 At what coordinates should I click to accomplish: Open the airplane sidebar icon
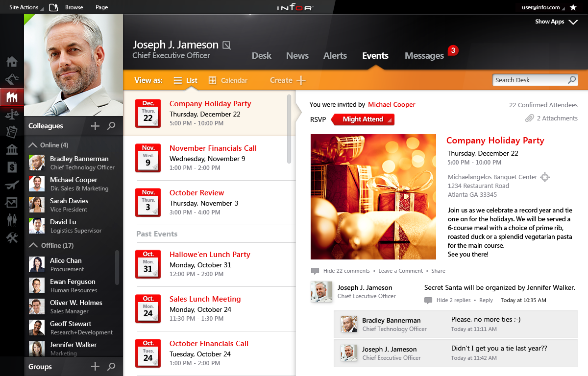12,185
